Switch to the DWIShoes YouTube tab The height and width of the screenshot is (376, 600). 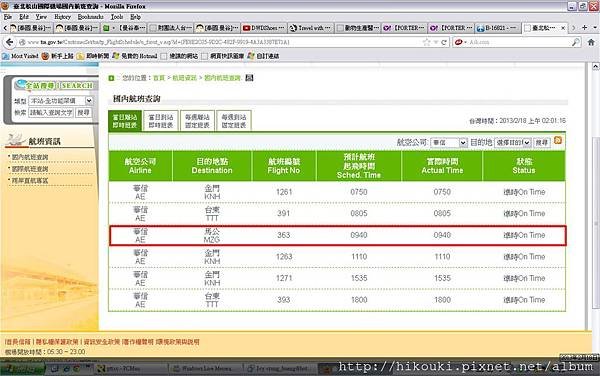pos(263,28)
